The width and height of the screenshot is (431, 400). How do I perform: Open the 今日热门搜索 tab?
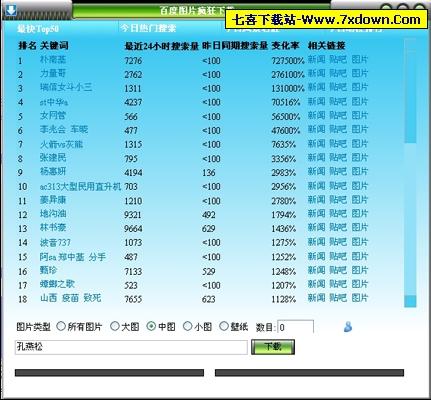(x=148, y=28)
